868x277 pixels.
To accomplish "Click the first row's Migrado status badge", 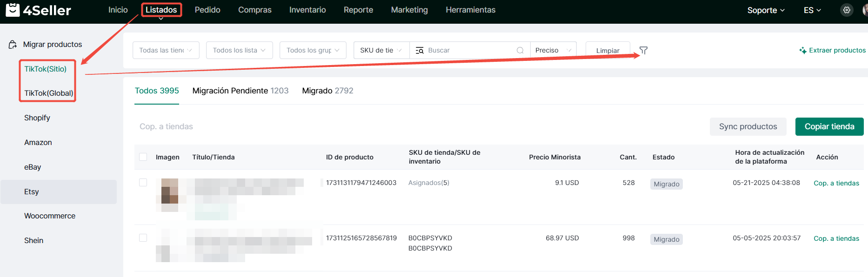I will click(x=667, y=184).
